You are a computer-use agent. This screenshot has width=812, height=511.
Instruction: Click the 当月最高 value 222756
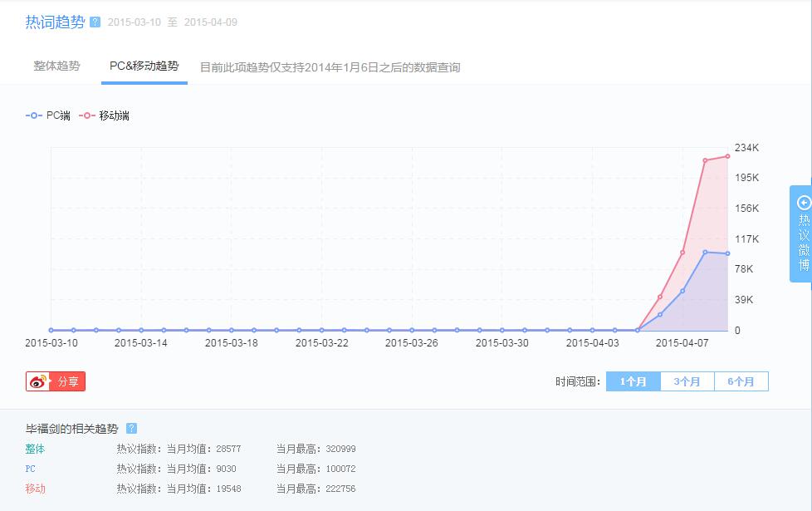tap(340, 489)
